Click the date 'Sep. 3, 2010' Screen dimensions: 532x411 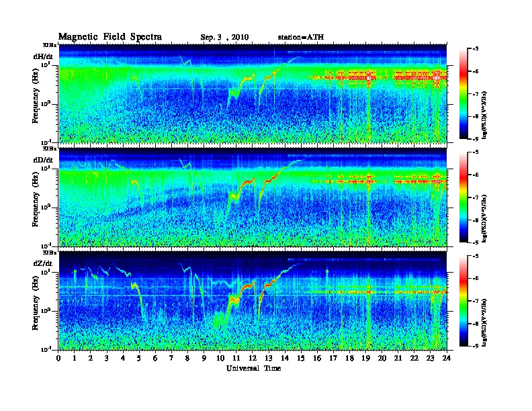click(224, 38)
